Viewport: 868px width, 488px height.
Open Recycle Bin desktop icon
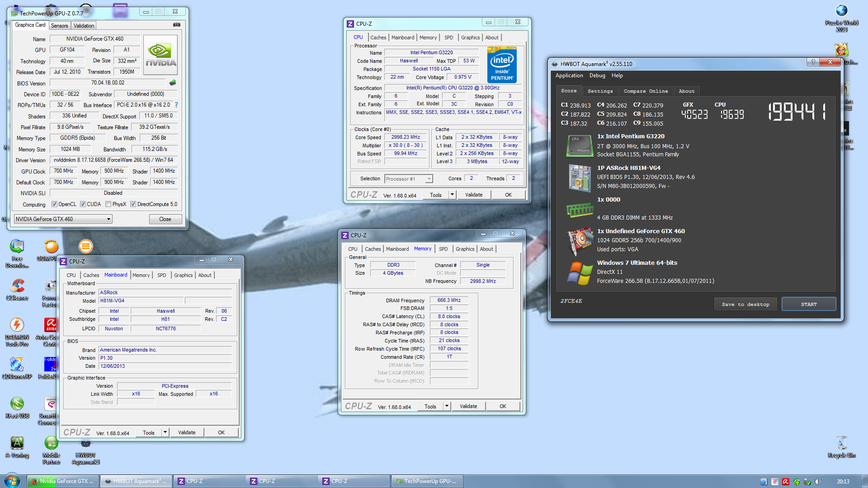[x=841, y=446]
